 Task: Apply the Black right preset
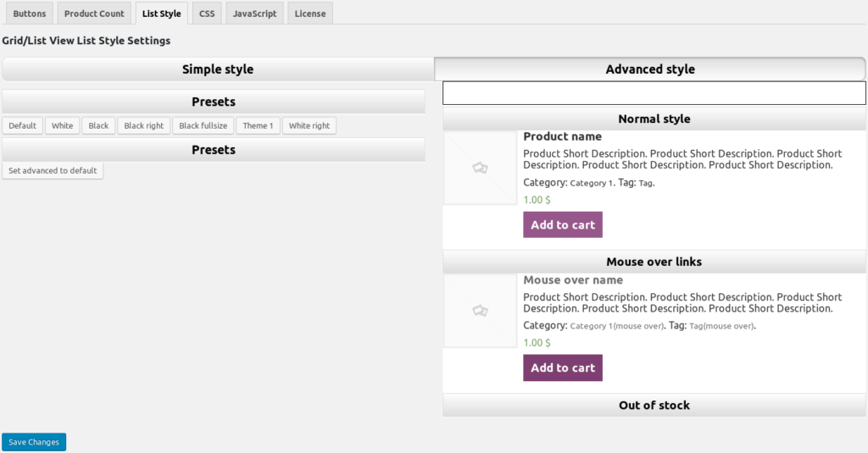(x=143, y=126)
